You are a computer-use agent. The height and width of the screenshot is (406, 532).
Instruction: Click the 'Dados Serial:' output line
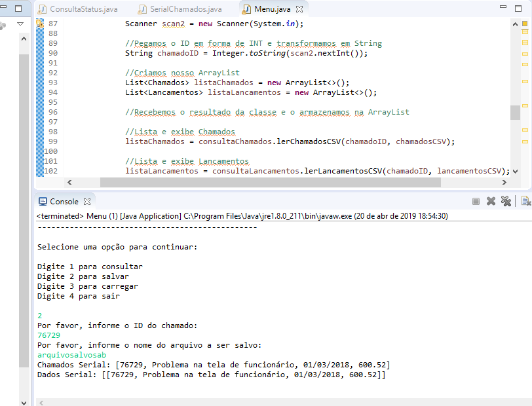[x=212, y=375]
